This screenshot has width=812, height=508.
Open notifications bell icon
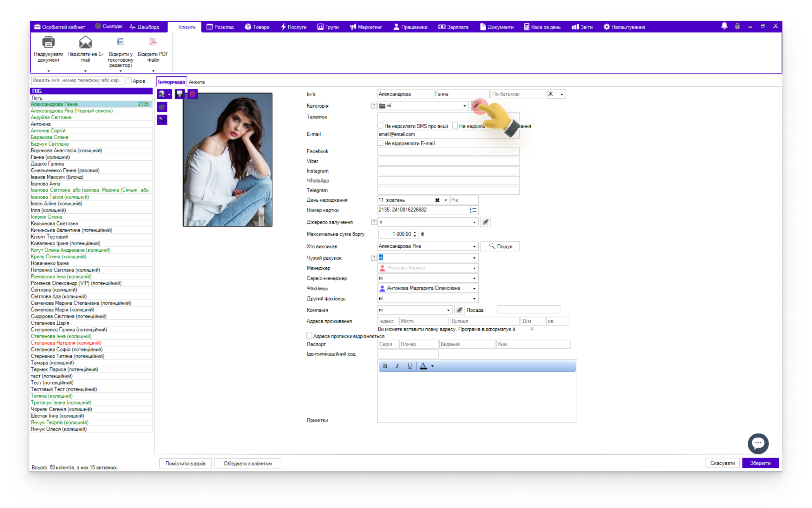pyautogui.click(x=724, y=26)
